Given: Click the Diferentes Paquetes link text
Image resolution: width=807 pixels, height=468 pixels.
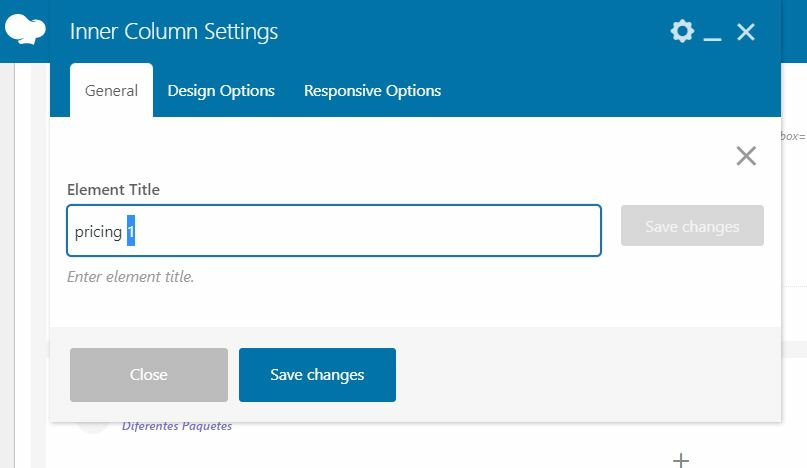Looking at the screenshot, I should 177,426.
